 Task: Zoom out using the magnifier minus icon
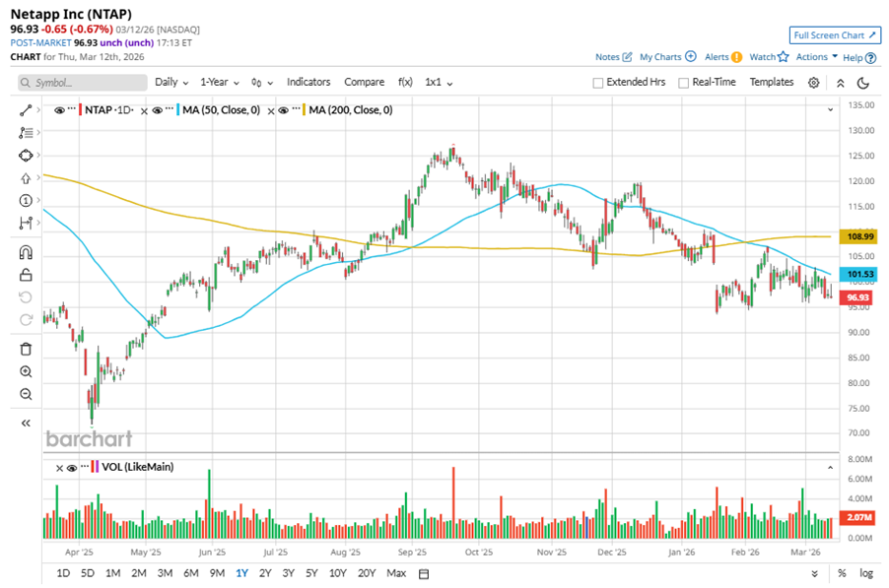(x=26, y=394)
